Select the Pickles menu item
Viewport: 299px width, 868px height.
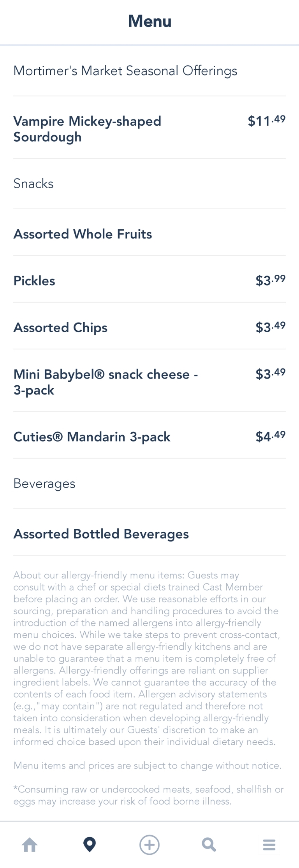tap(35, 281)
